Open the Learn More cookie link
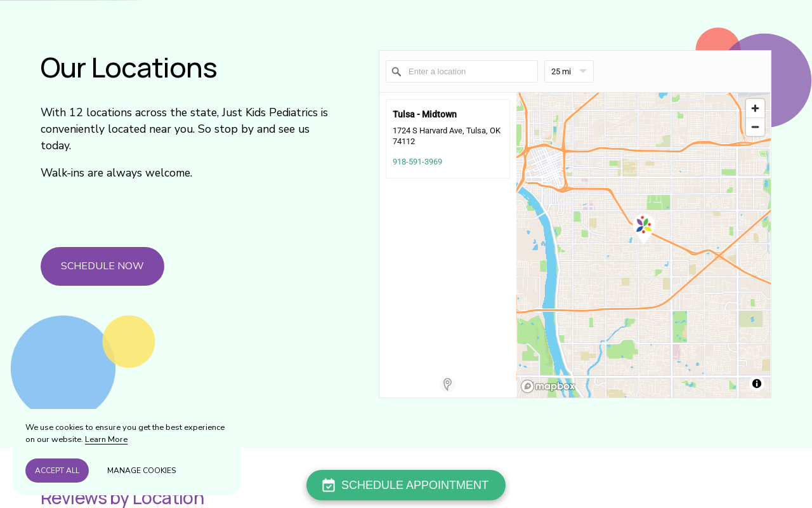This screenshot has width=812, height=508. (106, 439)
